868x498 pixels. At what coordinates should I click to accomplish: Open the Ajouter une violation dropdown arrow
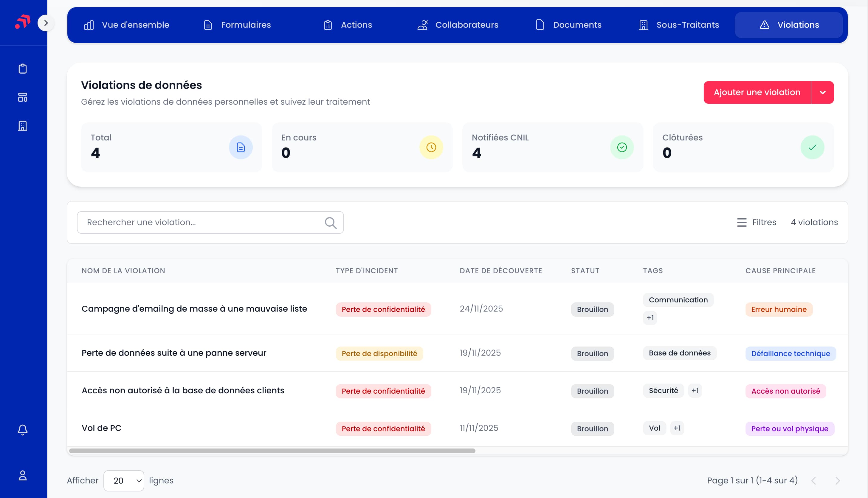[x=822, y=92]
